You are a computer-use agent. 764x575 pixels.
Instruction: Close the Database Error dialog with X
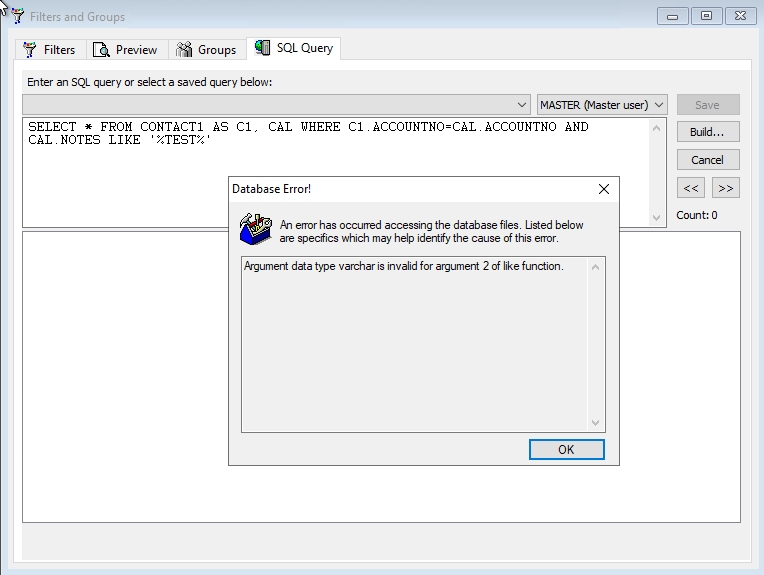[x=603, y=188]
